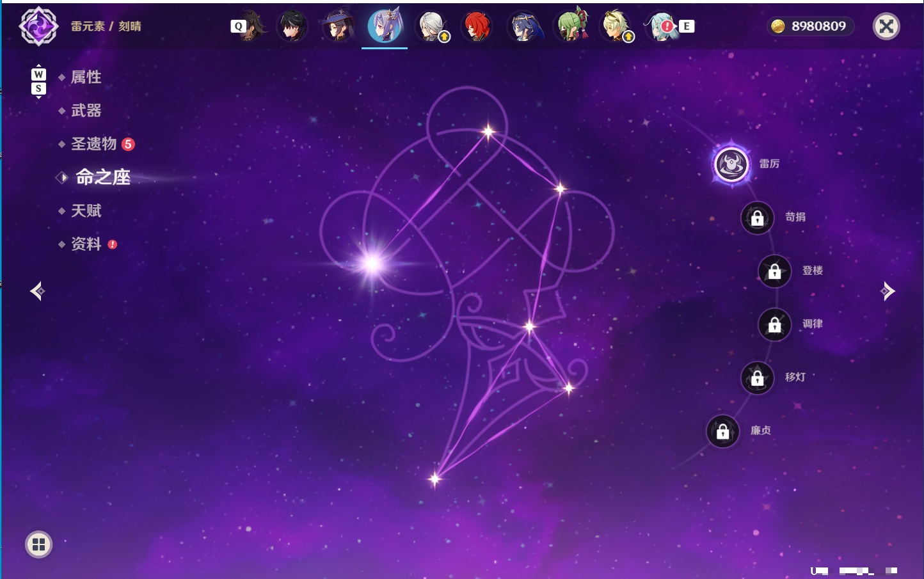Select the unlocked 雷厉 constellation node
The width and height of the screenshot is (924, 579).
tap(731, 164)
